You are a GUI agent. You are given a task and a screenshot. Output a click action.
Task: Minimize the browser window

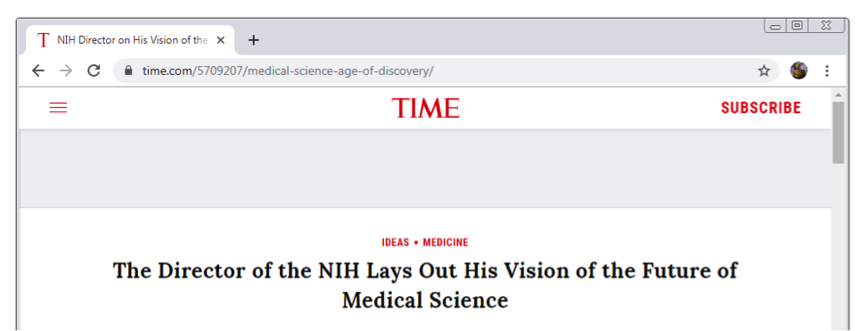(775, 26)
